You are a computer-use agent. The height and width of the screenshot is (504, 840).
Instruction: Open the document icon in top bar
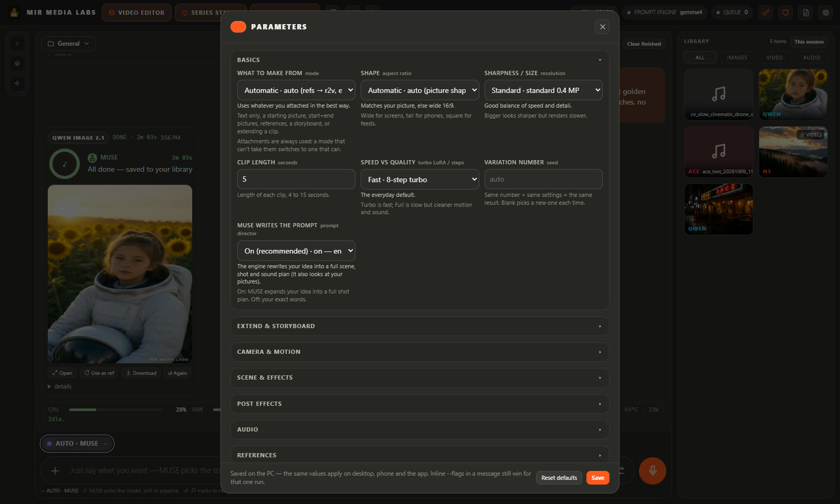click(x=806, y=13)
